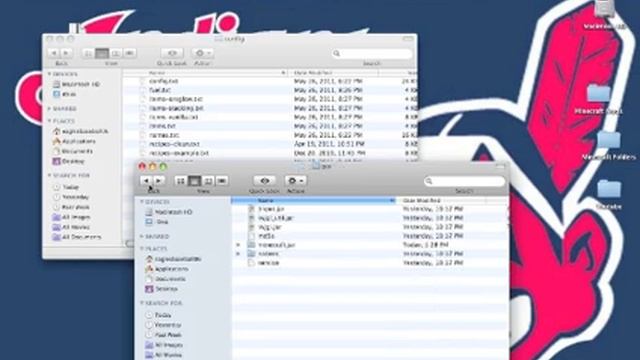
Task: Go back in the bin Finder window
Action: coord(146,180)
